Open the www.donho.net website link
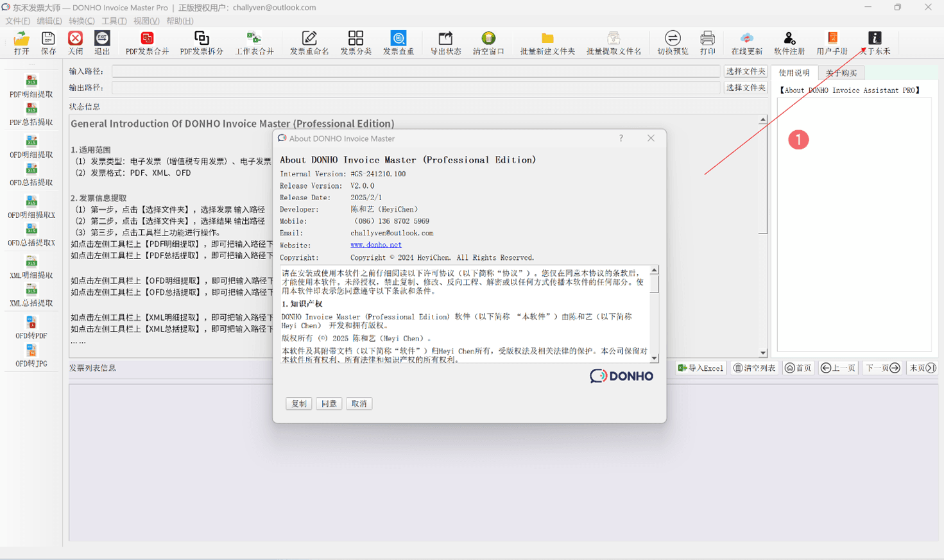944x560 pixels. point(376,245)
